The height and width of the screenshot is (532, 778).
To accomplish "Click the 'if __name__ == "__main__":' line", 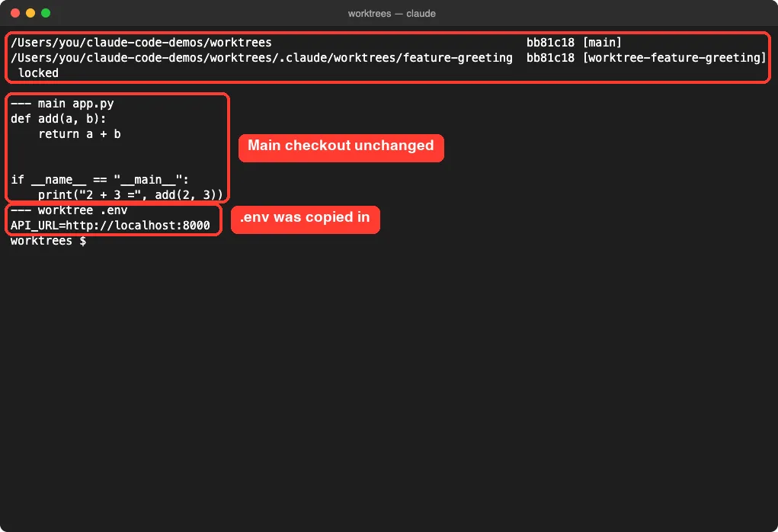I will [100, 180].
